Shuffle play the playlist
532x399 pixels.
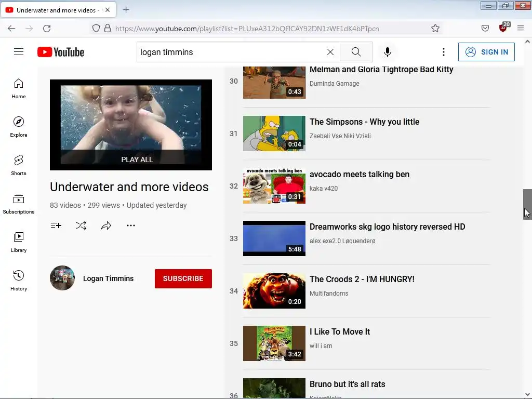coord(81,225)
